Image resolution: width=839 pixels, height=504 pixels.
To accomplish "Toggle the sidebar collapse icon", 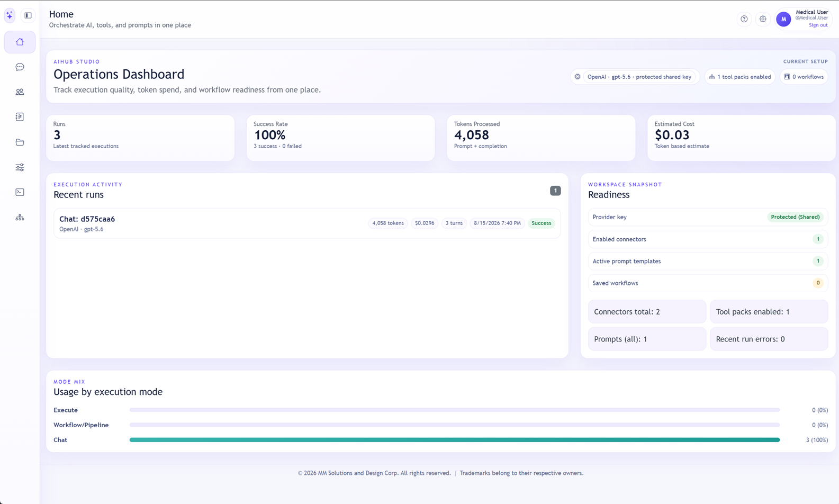I will (28, 15).
